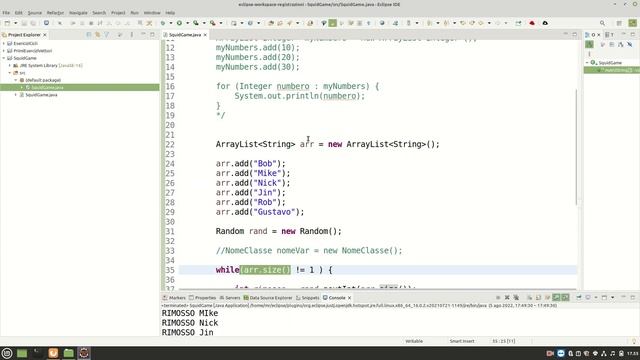This screenshot has width=640, height=360.
Task: Open the Window menu
Action: [152, 13]
